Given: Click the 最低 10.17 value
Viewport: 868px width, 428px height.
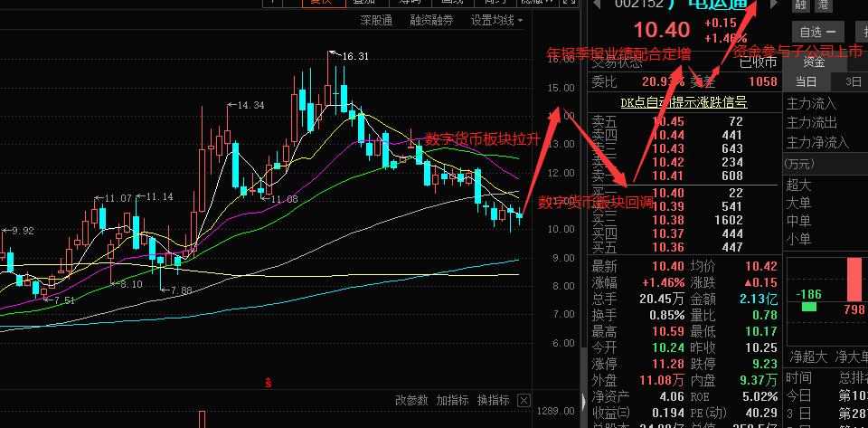Looking at the screenshot, I should pyautogui.click(x=761, y=332).
